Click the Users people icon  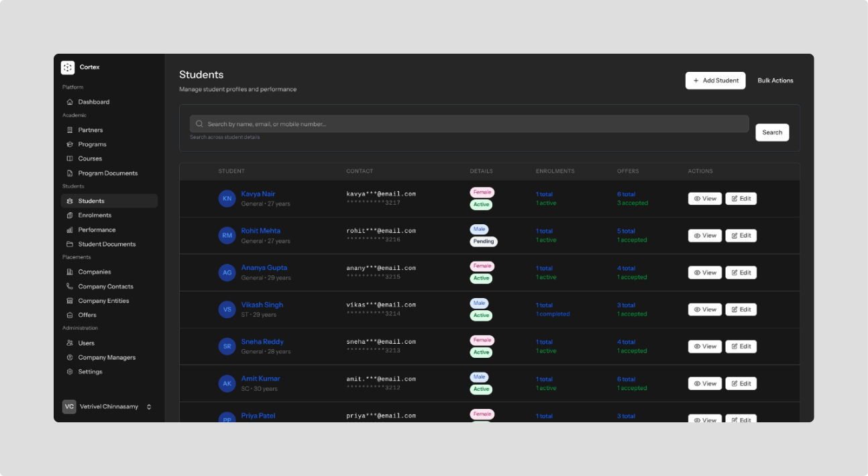click(x=70, y=343)
